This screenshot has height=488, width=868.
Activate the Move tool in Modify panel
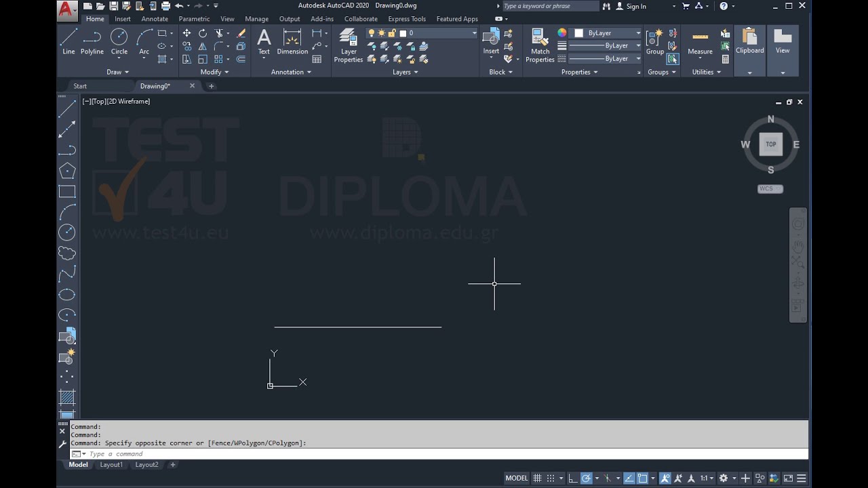pos(186,33)
